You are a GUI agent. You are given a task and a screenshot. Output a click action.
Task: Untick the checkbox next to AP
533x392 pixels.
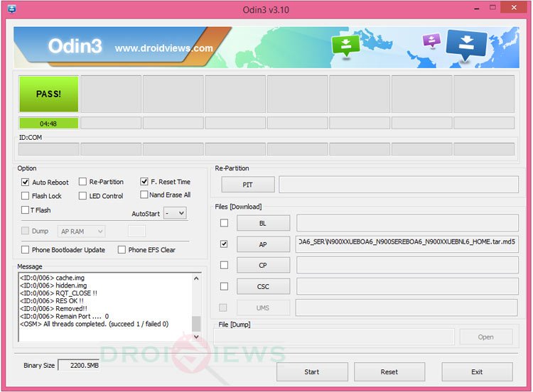point(224,244)
